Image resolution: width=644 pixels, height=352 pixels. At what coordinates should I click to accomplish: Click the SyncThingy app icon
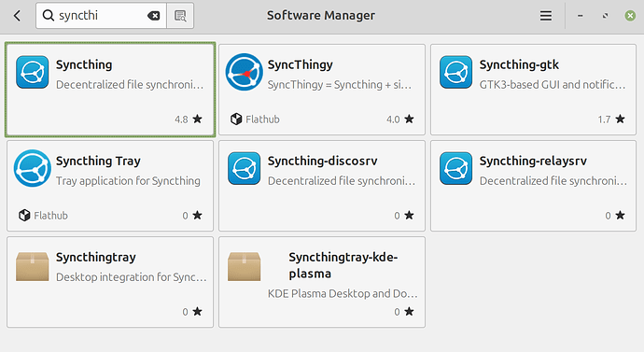click(244, 72)
